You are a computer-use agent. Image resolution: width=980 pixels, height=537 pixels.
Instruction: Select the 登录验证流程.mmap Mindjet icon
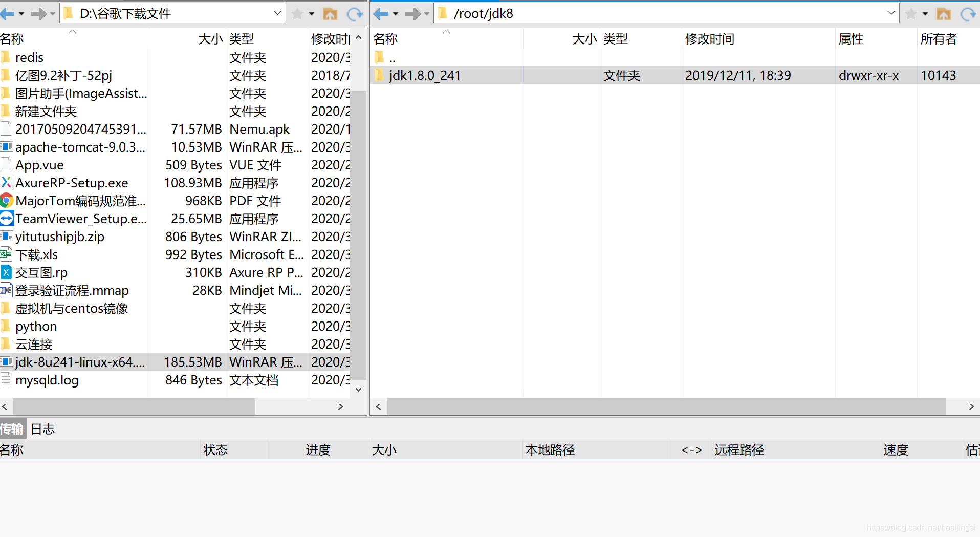point(6,290)
